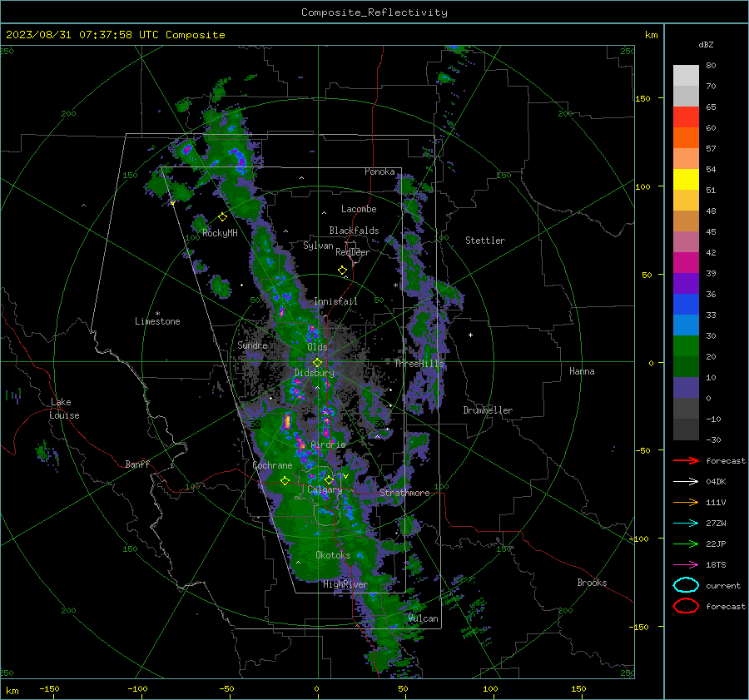Click the 150 value on right km axis

(642, 98)
